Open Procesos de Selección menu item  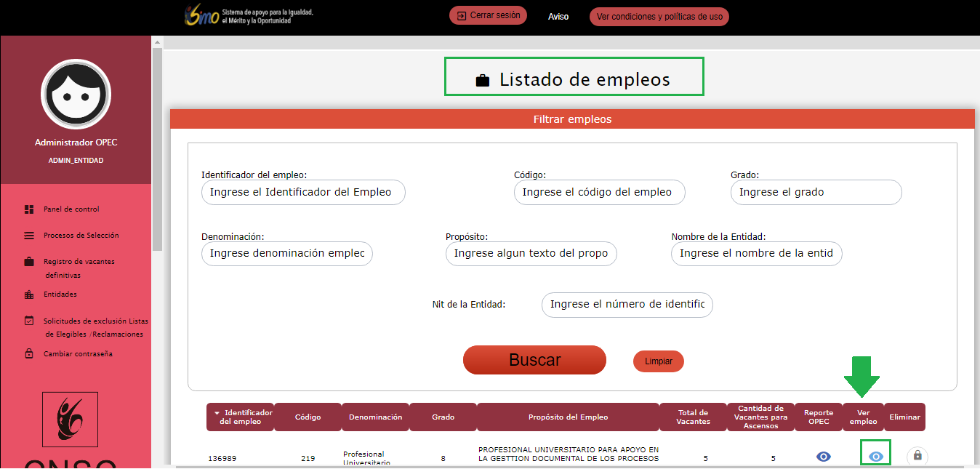click(81, 236)
